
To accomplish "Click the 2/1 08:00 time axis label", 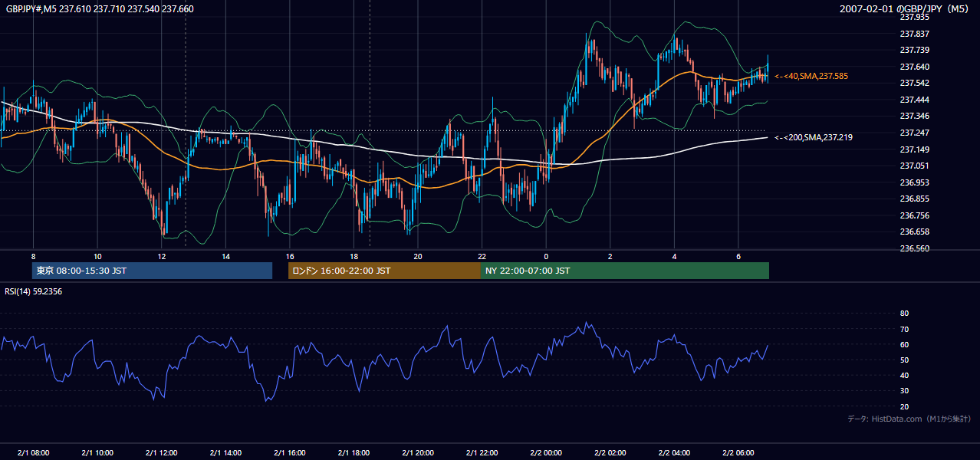I will (33, 452).
